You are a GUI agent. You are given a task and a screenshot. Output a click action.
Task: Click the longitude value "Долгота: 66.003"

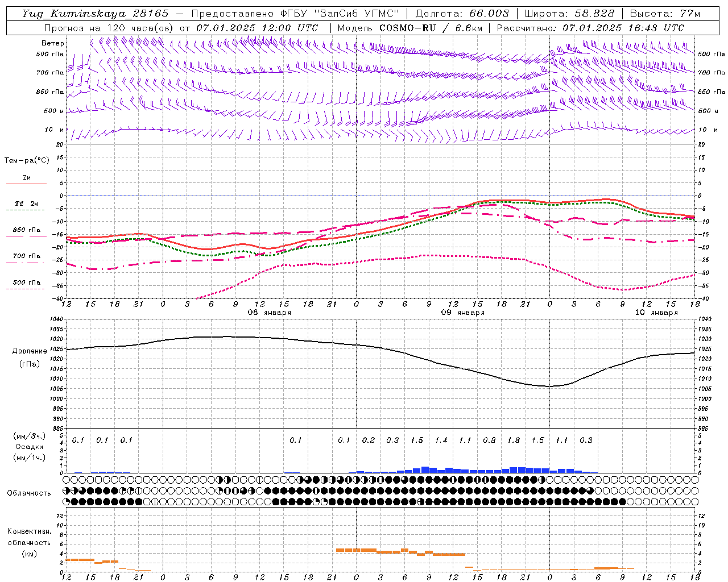point(462,14)
